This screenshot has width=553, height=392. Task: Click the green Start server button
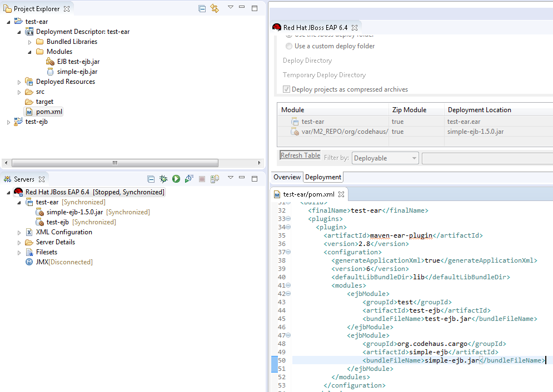coord(176,179)
